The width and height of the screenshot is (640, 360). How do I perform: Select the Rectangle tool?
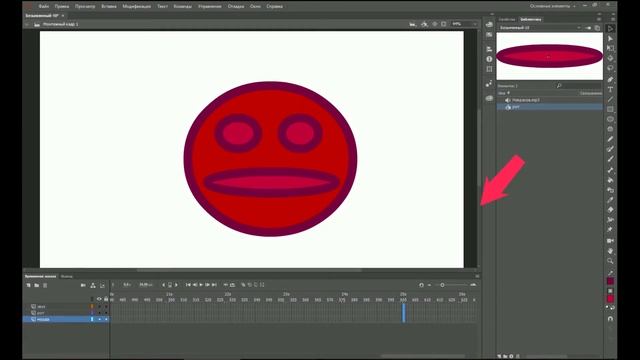point(610,109)
